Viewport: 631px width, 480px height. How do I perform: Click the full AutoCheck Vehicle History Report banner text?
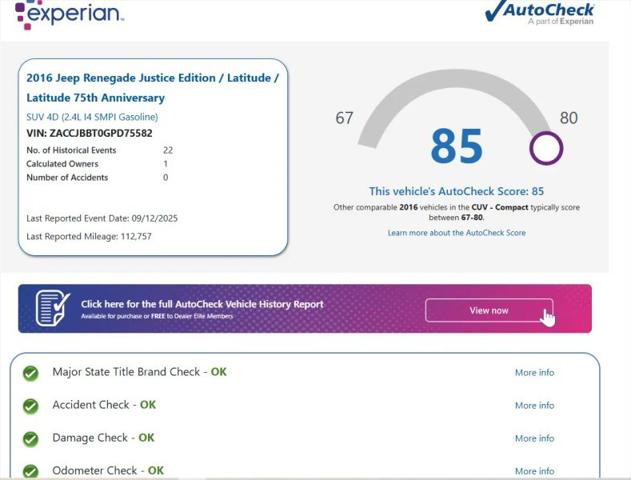[202, 304]
